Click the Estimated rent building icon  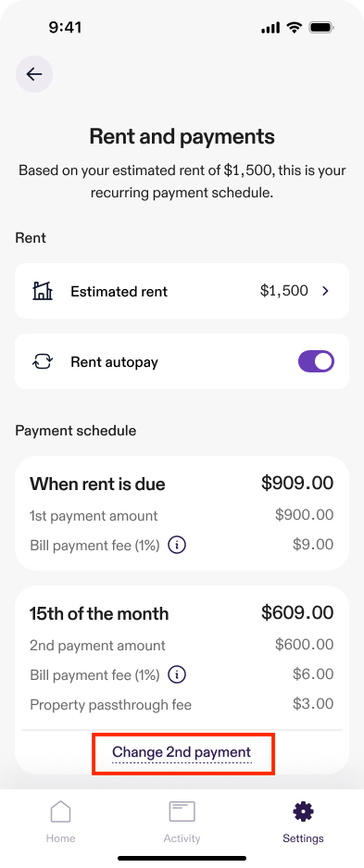click(43, 291)
